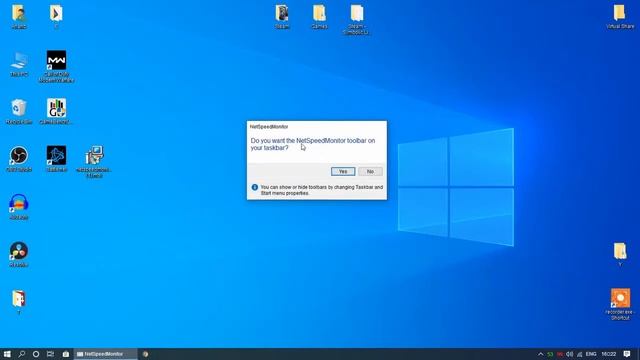Select the red and yellow folder icon at the bottom left
The width and height of the screenshot is (640, 360).
[19, 299]
